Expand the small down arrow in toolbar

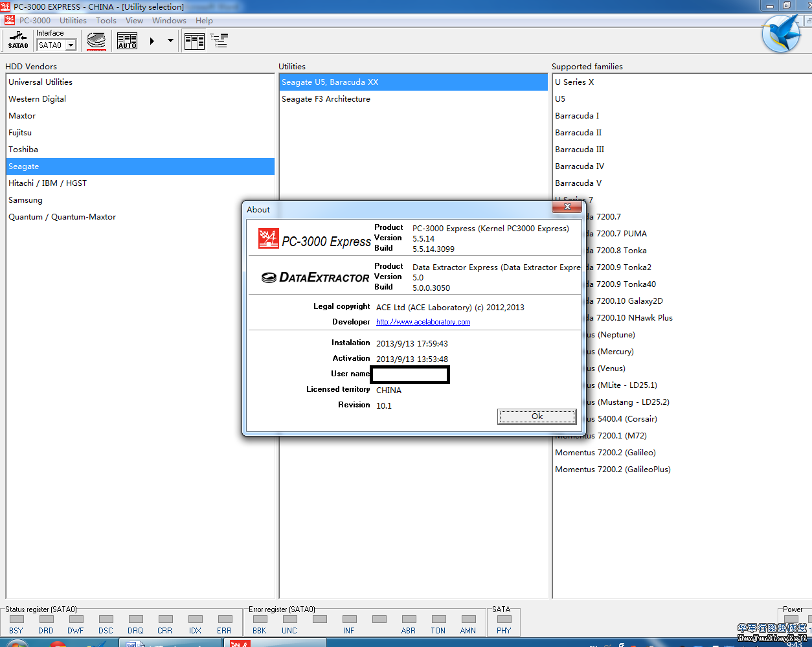pyautogui.click(x=170, y=41)
